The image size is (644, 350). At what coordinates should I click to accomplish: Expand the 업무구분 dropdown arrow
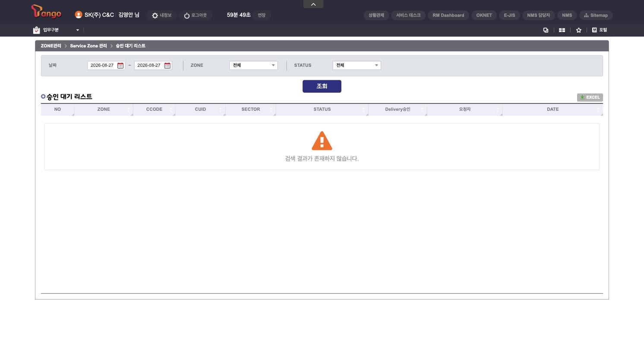(78, 30)
